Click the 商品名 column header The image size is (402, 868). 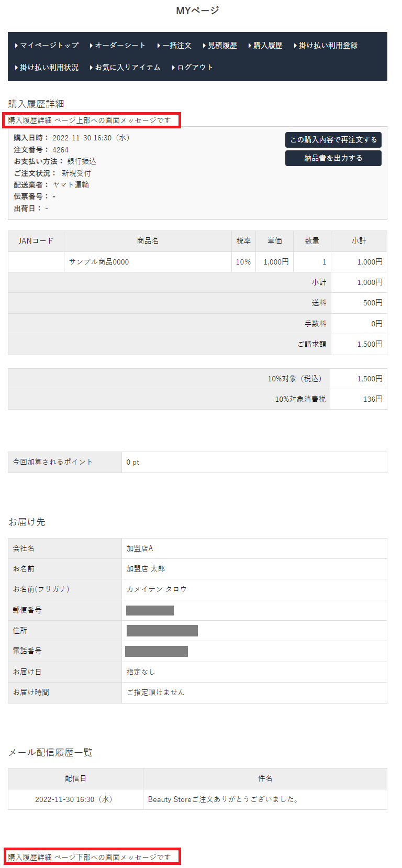[x=148, y=241]
